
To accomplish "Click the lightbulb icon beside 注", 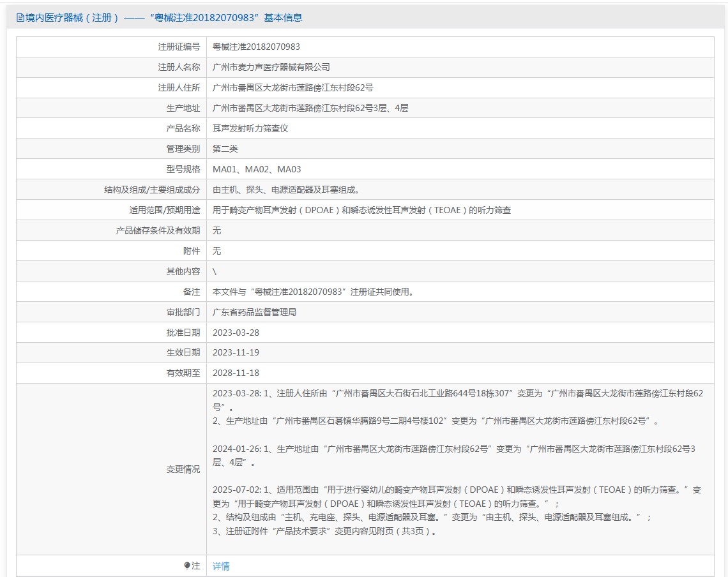I will (x=187, y=566).
